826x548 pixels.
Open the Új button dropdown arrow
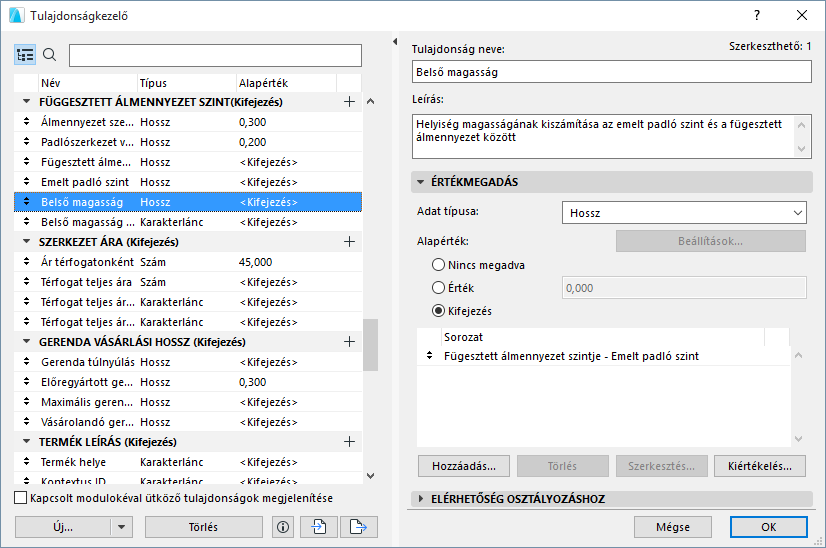pos(122,527)
